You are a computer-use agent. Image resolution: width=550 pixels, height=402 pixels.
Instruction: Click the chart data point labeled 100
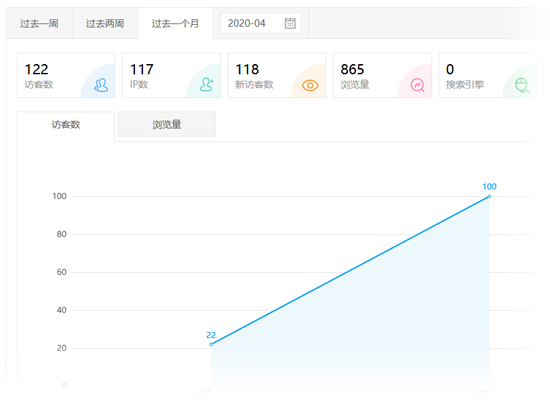pos(489,196)
